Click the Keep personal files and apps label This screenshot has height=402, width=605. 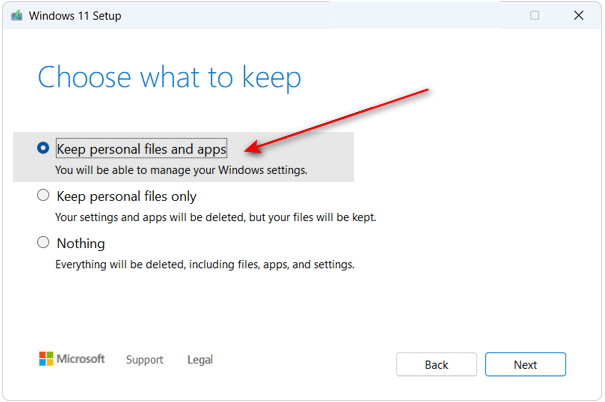coord(142,149)
